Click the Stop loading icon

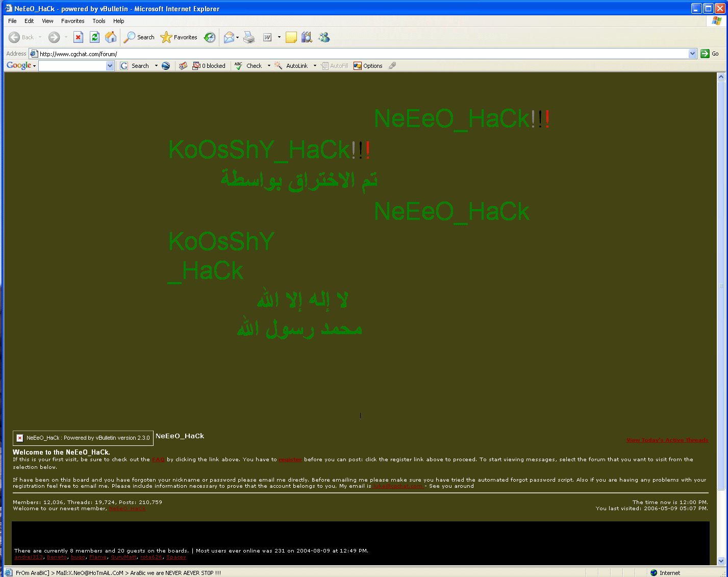point(78,37)
